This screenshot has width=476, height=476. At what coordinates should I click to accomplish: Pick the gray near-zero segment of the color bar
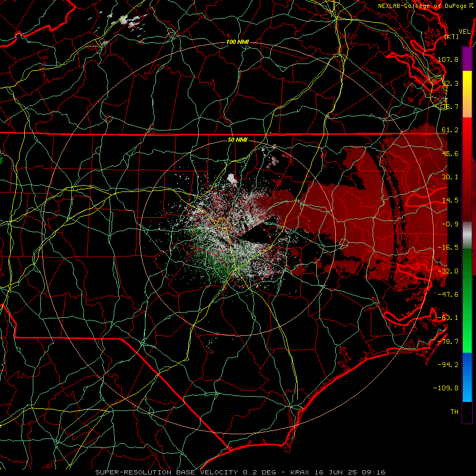click(467, 235)
